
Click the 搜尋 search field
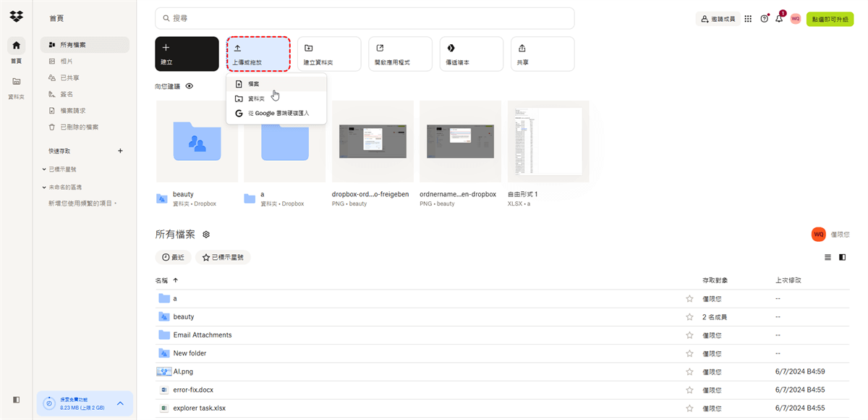click(365, 18)
